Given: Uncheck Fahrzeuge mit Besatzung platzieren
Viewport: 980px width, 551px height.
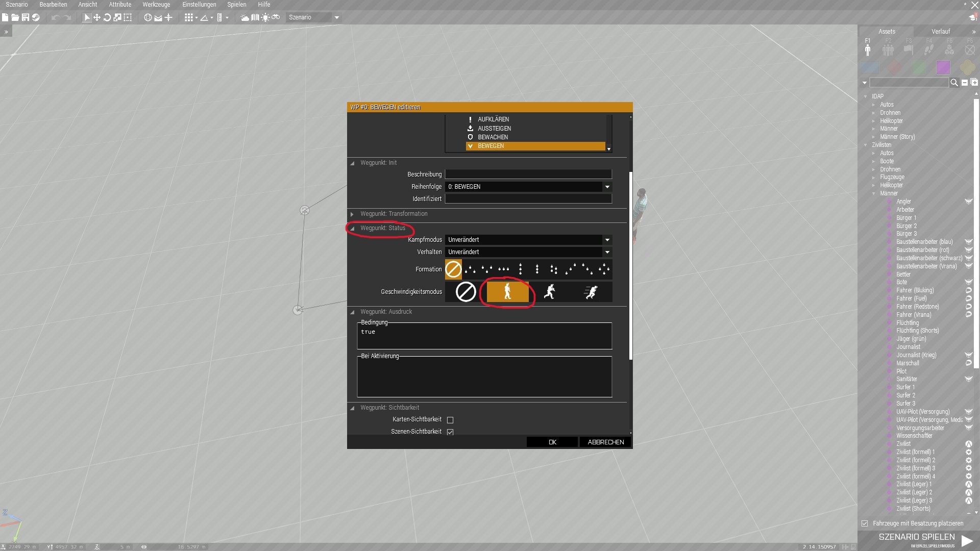Looking at the screenshot, I should click(865, 523).
